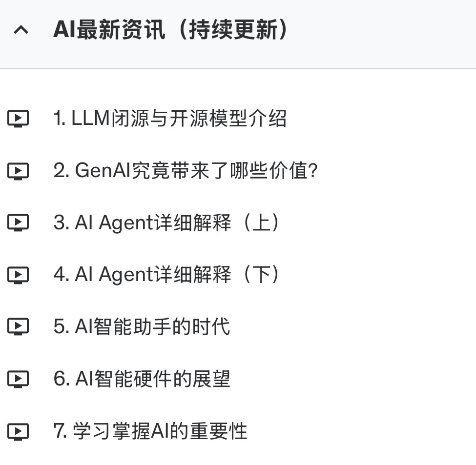Screen dimensions: 476x465
Task: Click the video icon beside 学习掌握AI的重要性
Action: (x=18, y=431)
